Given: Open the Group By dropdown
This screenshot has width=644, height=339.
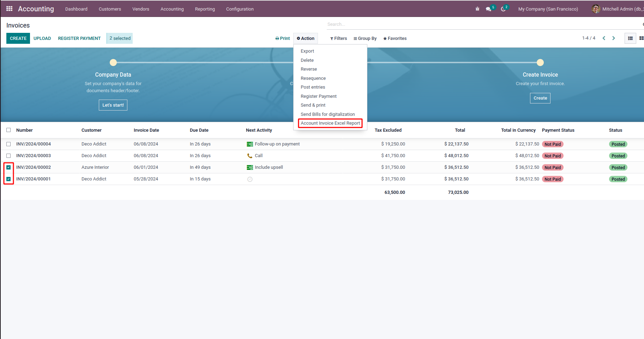Looking at the screenshot, I should pyautogui.click(x=365, y=38).
